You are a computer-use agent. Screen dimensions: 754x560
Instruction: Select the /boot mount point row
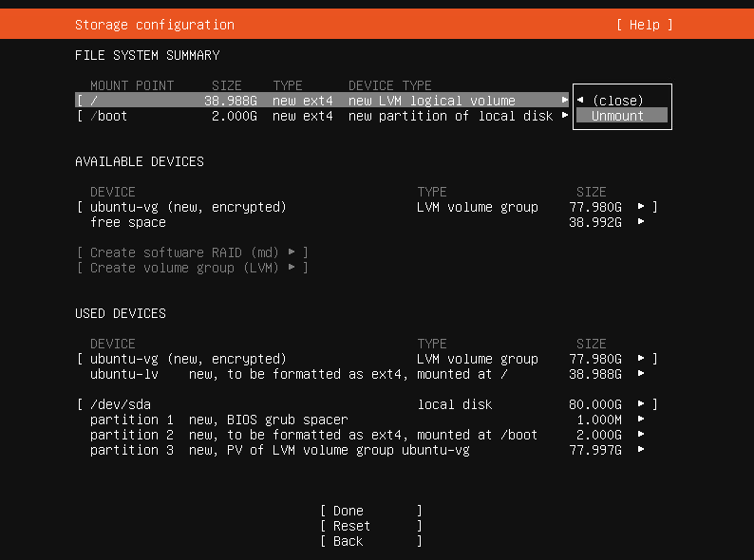click(x=313, y=116)
